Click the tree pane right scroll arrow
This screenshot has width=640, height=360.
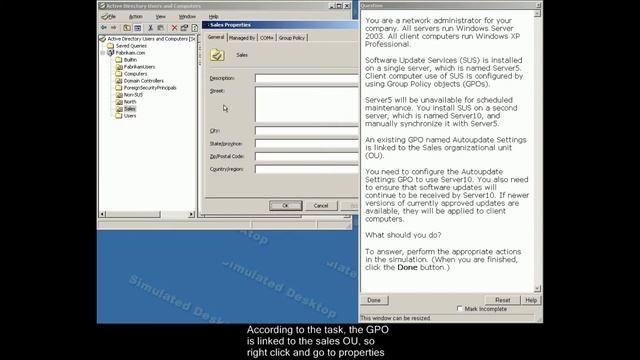click(191, 214)
